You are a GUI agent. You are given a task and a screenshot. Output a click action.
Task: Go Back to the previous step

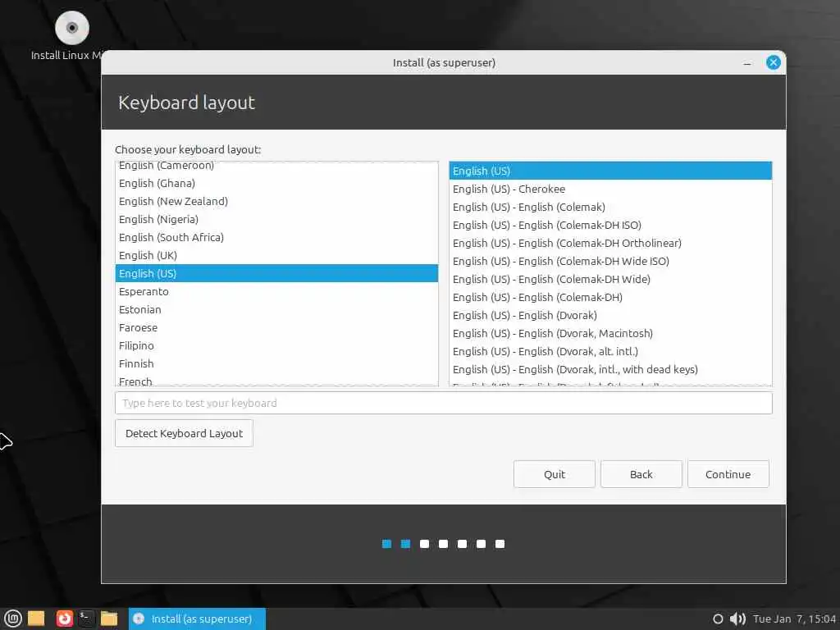coord(641,474)
